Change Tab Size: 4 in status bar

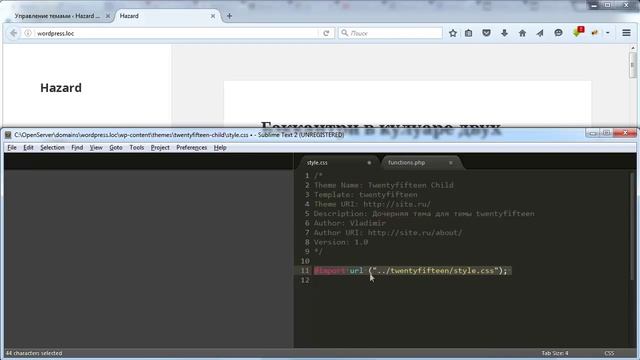pos(555,353)
